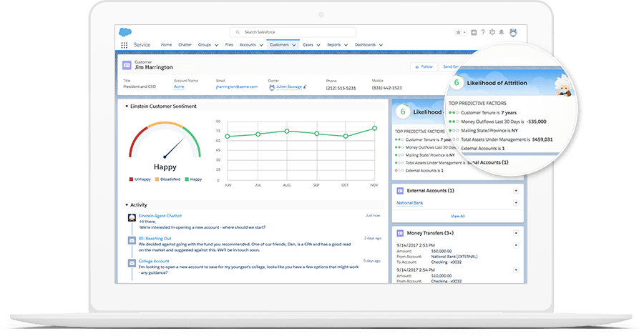This screenshot has width=644, height=336.
Task: Click the External Accounts card icon
Action: [400, 191]
